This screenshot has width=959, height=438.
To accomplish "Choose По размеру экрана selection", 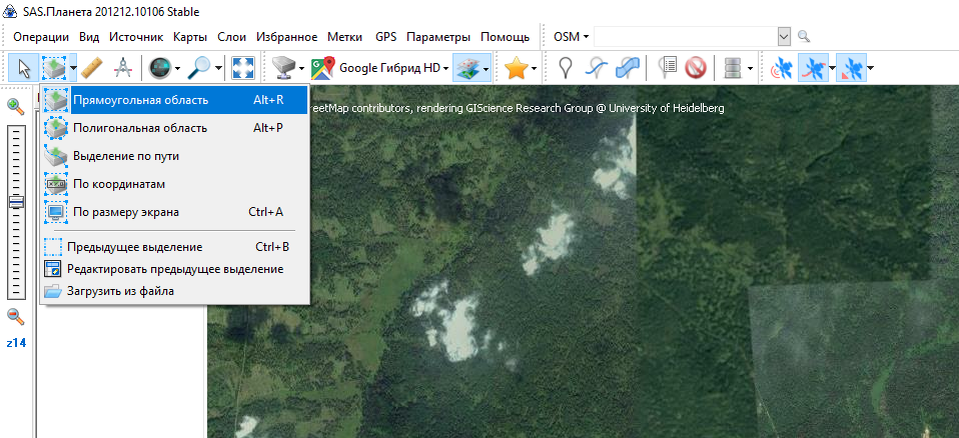I will (x=175, y=212).
